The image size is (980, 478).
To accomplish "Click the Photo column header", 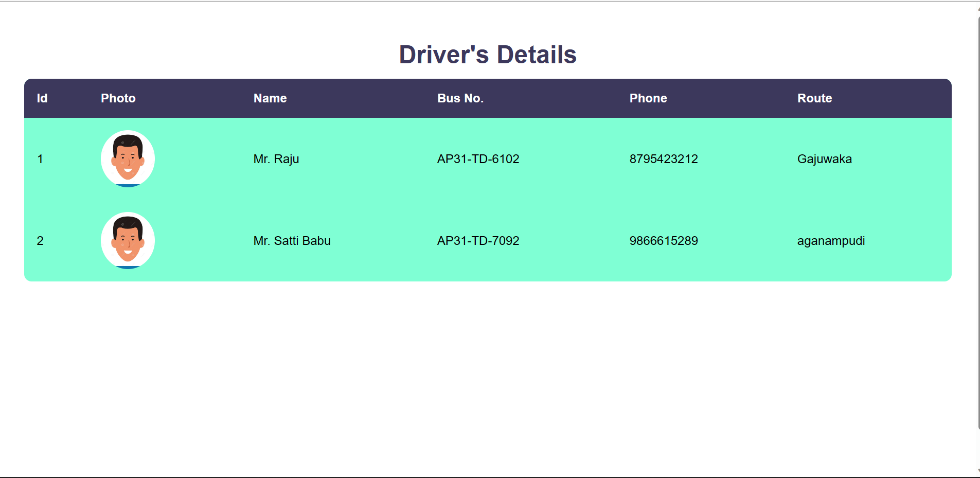I will pos(118,98).
